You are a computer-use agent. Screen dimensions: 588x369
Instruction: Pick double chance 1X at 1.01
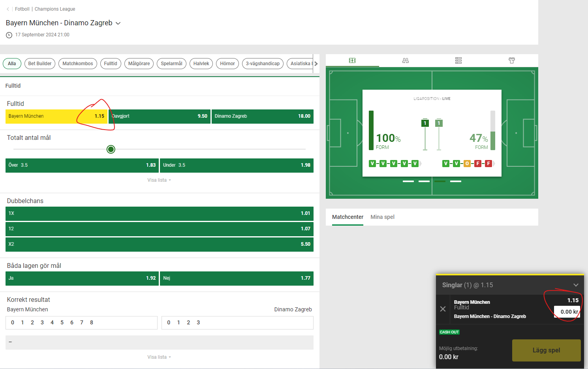[160, 214]
